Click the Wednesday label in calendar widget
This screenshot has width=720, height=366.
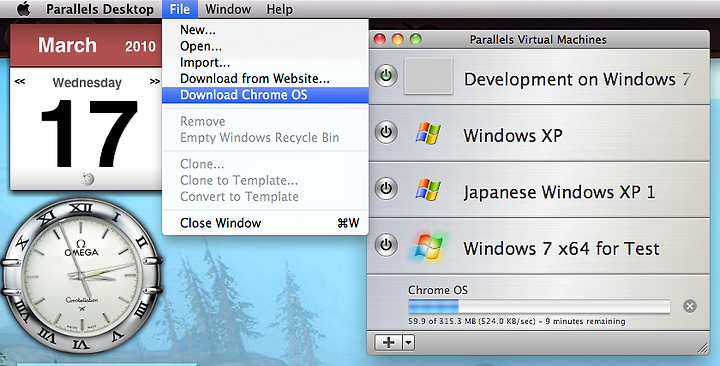(x=87, y=83)
